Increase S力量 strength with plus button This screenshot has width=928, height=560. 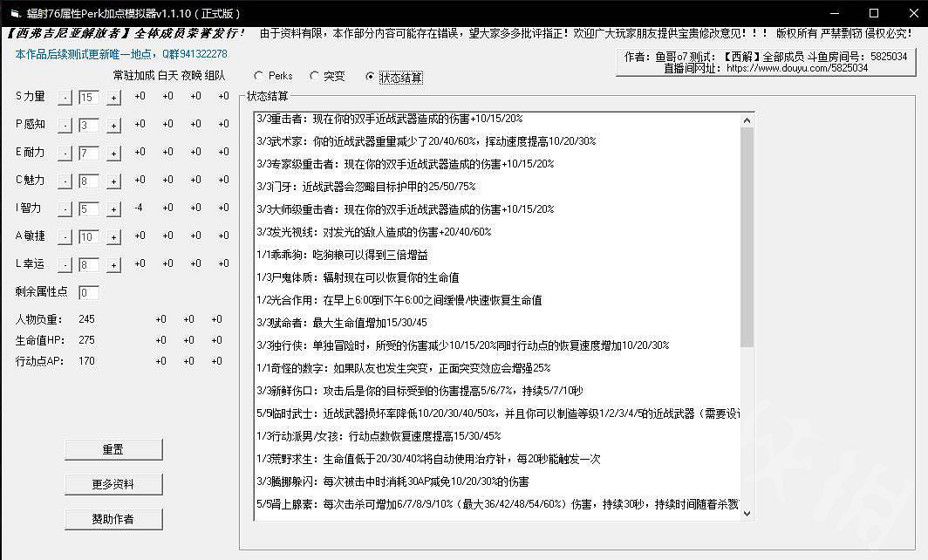pyautogui.click(x=113, y=98)
